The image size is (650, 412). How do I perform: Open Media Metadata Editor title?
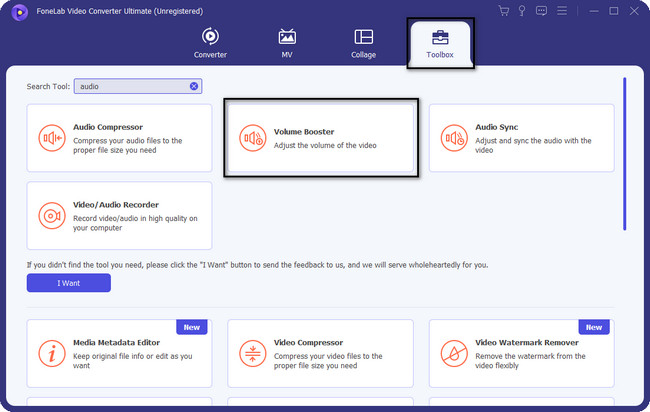[x=116, y=343]
